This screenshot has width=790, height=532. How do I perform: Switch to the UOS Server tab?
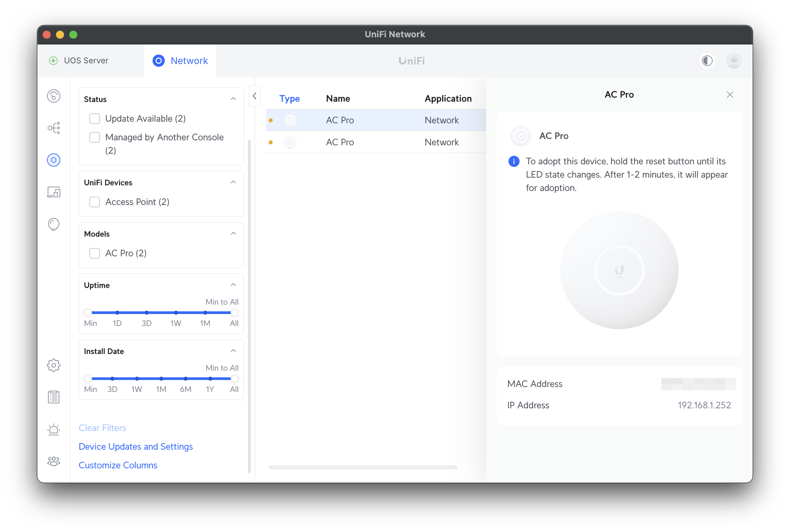click(86, 61)
